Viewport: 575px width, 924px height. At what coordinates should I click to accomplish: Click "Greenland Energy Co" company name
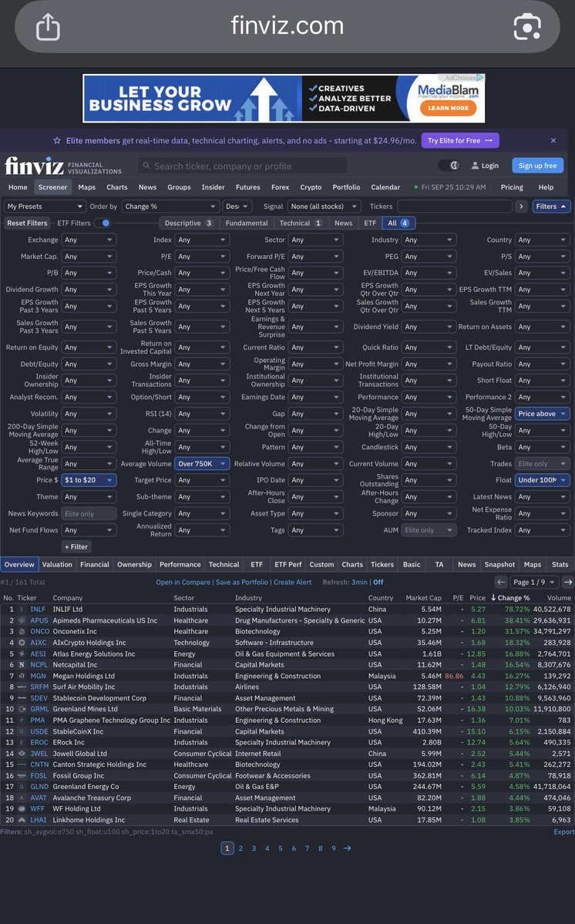tap(86, 787)
